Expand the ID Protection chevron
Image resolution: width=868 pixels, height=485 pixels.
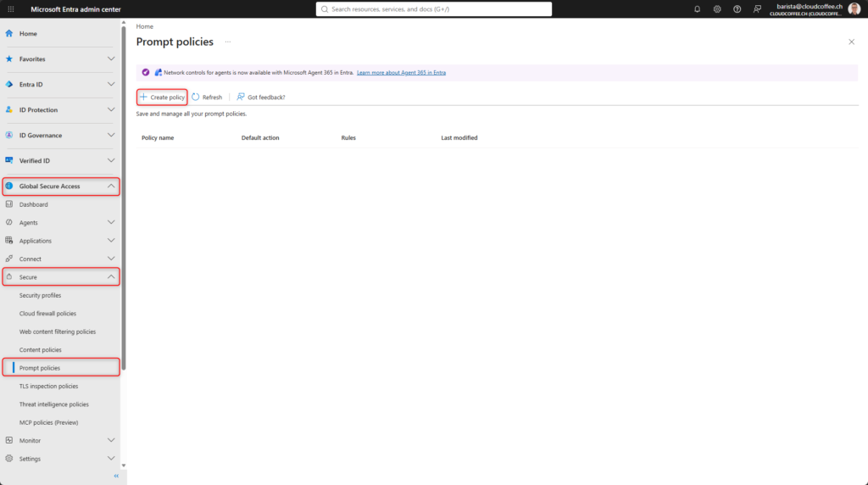click(111, 109)
